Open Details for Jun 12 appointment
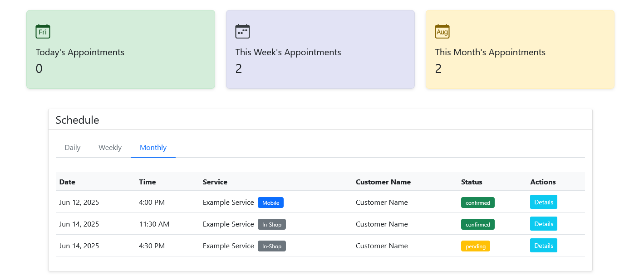Screen dimensions: 644x280 tap(544, 202)
